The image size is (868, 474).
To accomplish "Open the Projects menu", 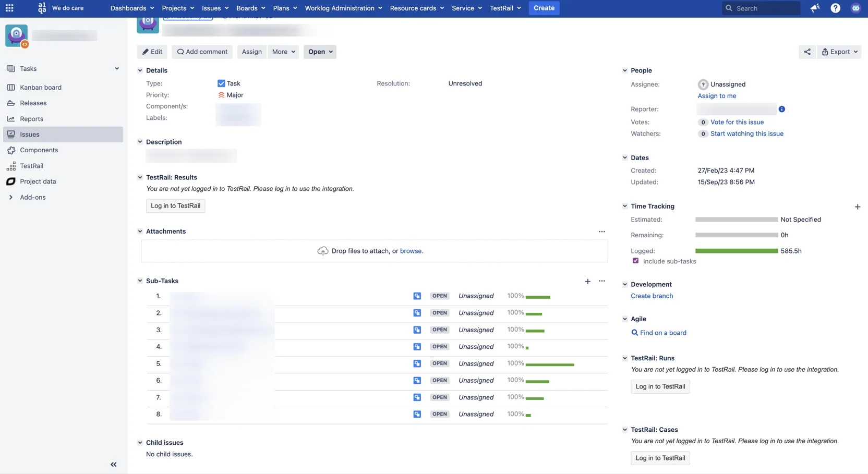I will tap(178, 8).
